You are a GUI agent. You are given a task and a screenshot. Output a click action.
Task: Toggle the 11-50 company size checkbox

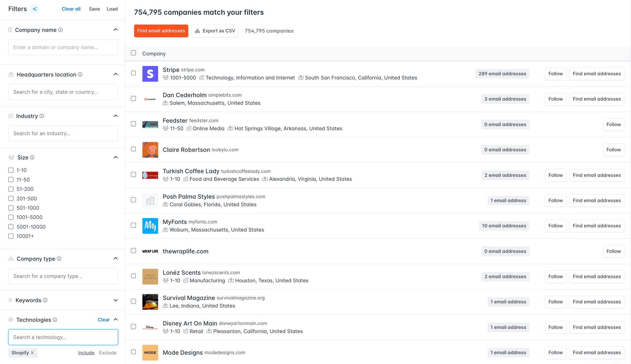point(11,179)
